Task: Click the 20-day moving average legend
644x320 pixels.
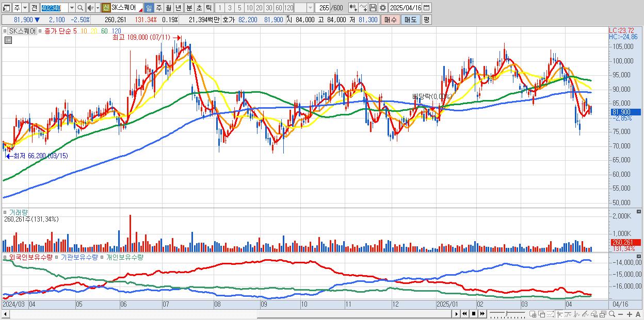Action: (94, 31)
